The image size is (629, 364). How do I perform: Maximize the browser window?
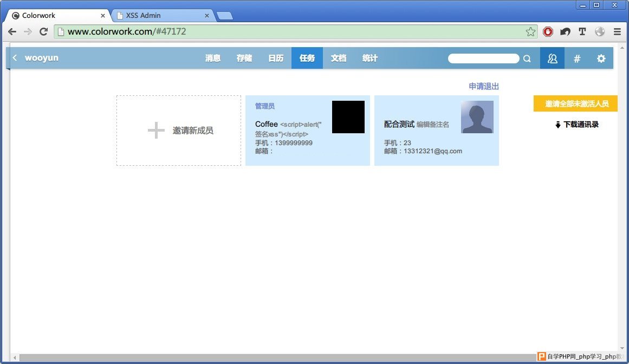tap(596, 5)
